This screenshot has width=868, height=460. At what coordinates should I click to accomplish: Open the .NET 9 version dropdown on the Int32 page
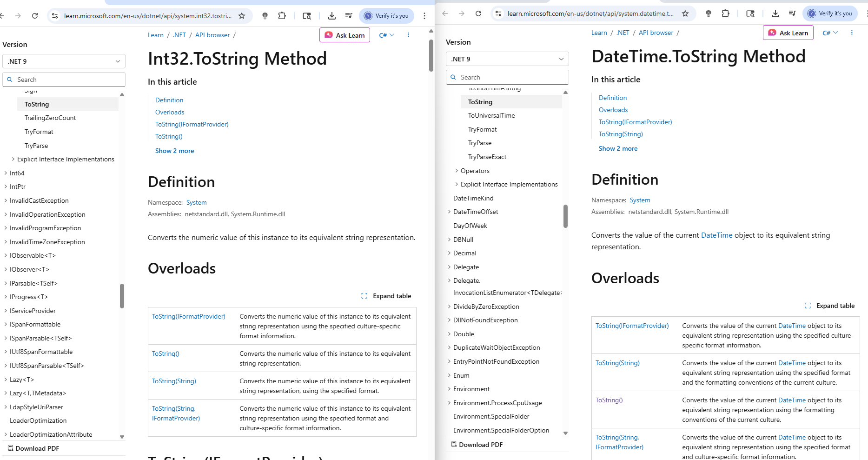64,61
